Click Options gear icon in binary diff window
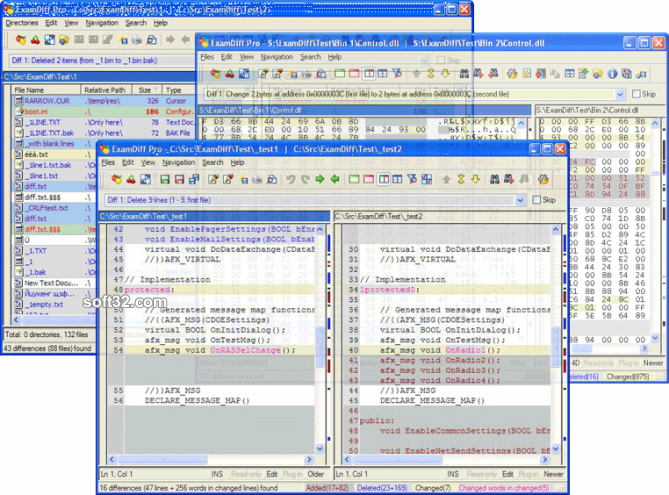This screenshot has width=669, height=495. pyautogui.click(x=512, y=74)
